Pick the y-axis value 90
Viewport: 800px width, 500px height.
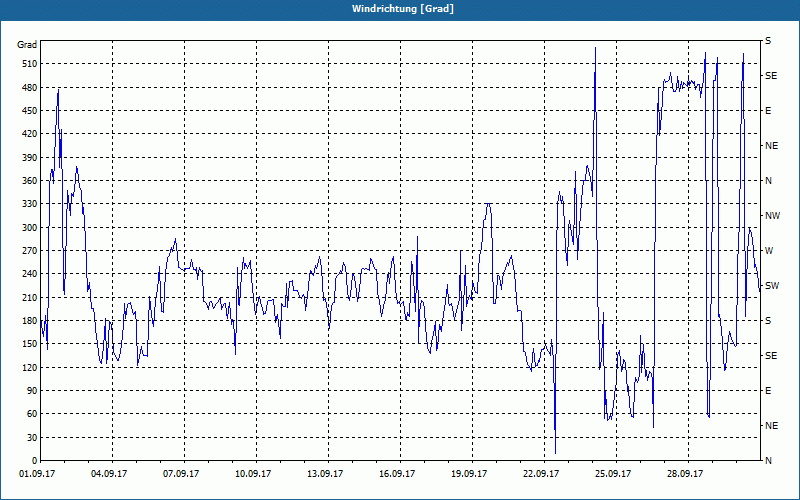pos(32,391)
